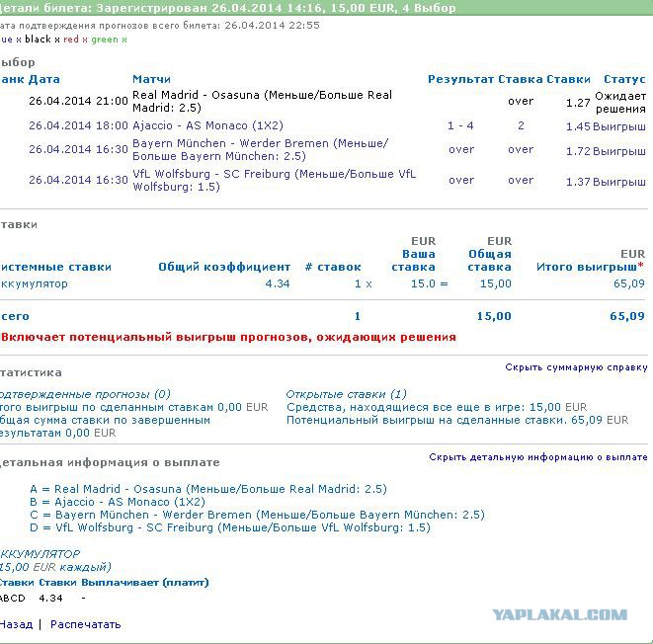Click the Общий коэффициент column header

tap(224, 267)
